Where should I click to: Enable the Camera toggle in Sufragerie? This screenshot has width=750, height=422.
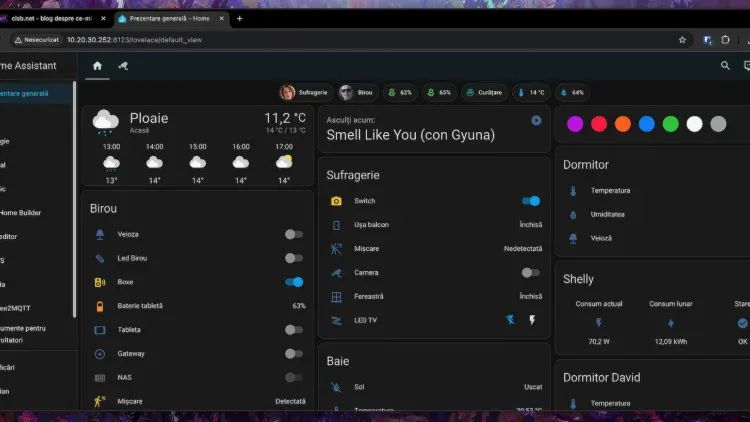pyautogui.click(x=531, y=272)
